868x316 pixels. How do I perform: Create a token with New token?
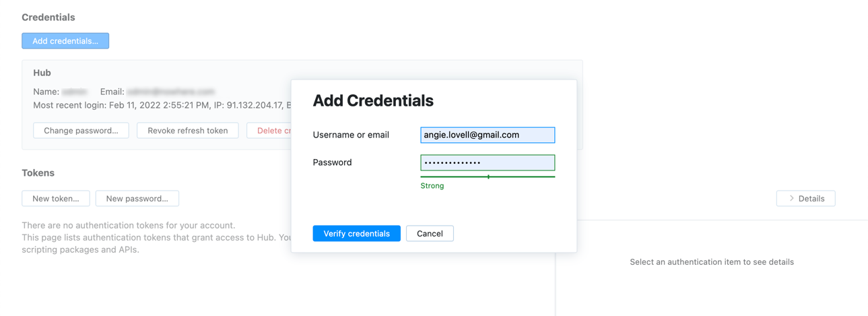click(56, 199)
